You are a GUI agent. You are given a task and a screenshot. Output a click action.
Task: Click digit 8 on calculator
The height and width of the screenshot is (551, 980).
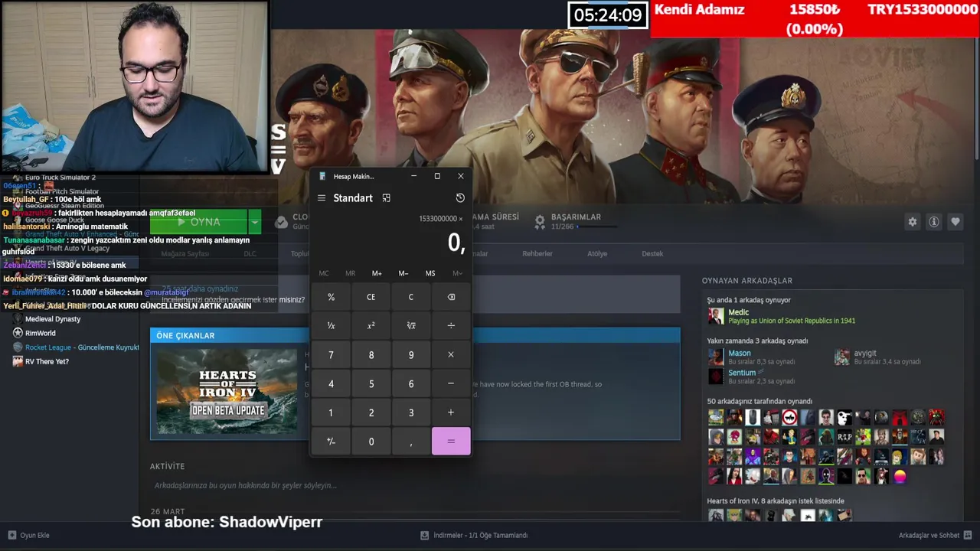pos(371,355)
